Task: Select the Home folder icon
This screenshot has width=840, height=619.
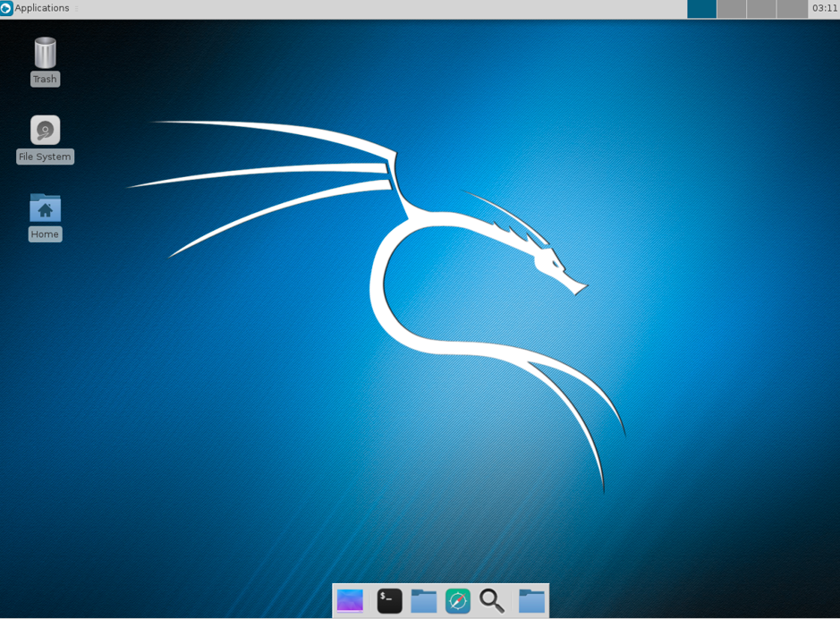Action: coord(45,208)
